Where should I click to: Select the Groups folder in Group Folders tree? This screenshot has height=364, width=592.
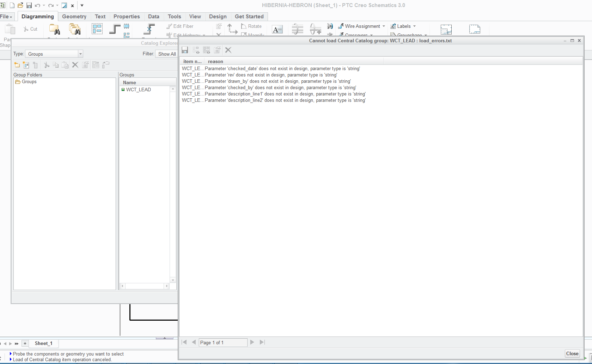[26, 81]
